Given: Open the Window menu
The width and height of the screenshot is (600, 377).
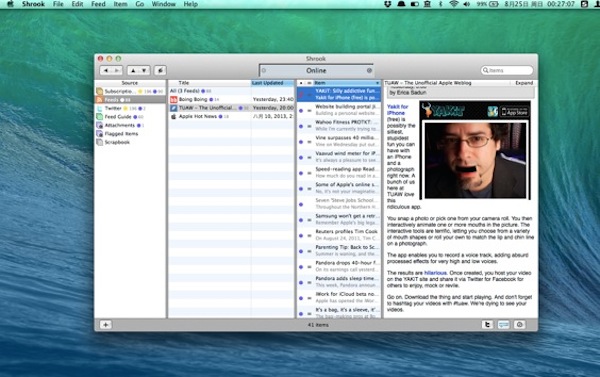Looking at the screenshot, I should pyautogui.click(x=163, y=4).
